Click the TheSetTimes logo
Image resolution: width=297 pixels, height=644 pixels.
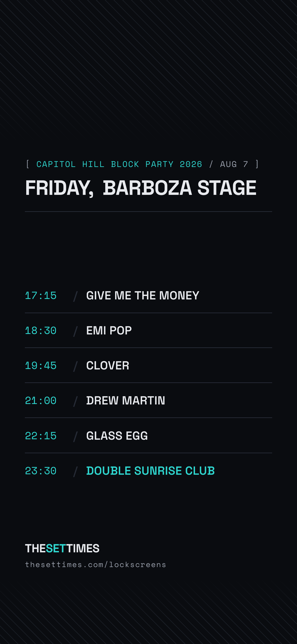point(62,548)
